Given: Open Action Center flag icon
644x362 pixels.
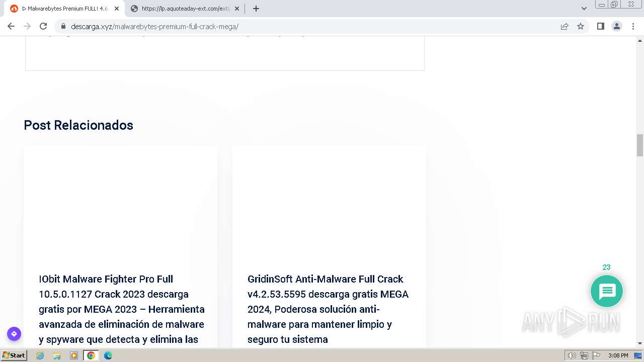Looking at the screenshot, I should tap(596, 355).
